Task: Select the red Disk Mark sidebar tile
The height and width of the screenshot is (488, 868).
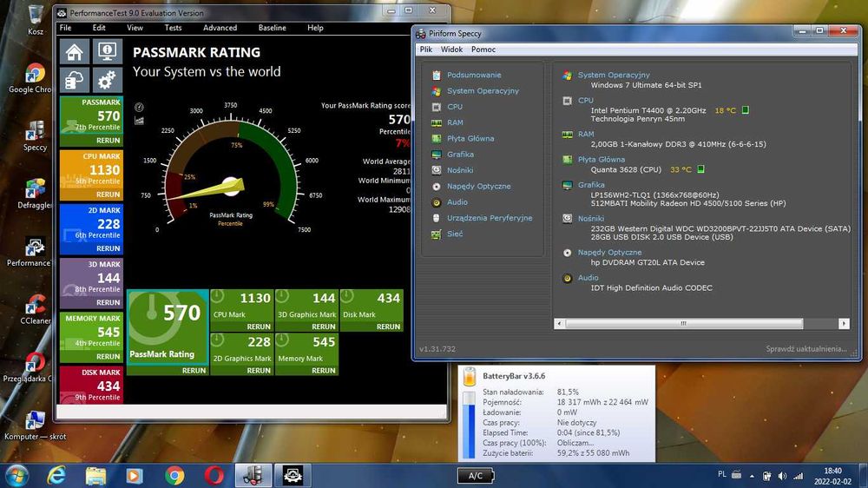Action: pos(91,385)
